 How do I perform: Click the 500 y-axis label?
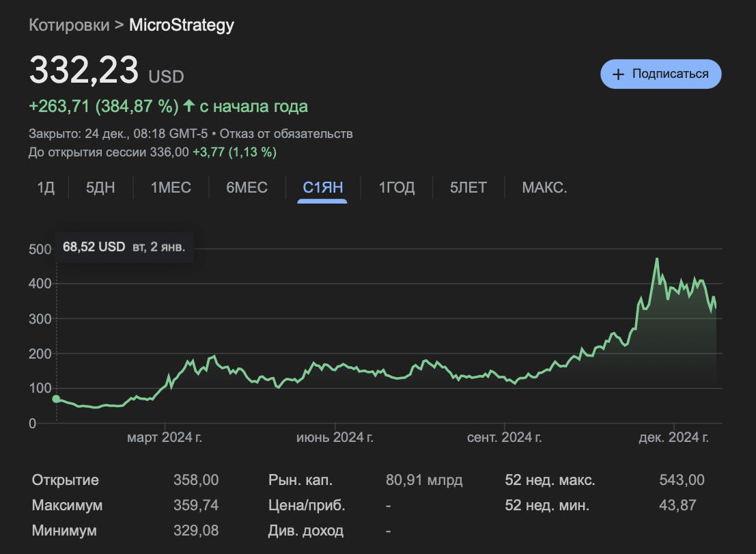(x=40, y=249)
